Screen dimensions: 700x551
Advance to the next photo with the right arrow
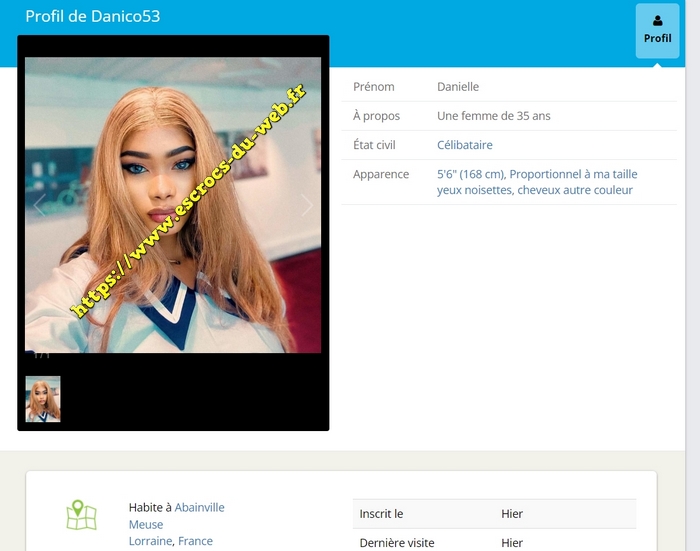(307, 205)
